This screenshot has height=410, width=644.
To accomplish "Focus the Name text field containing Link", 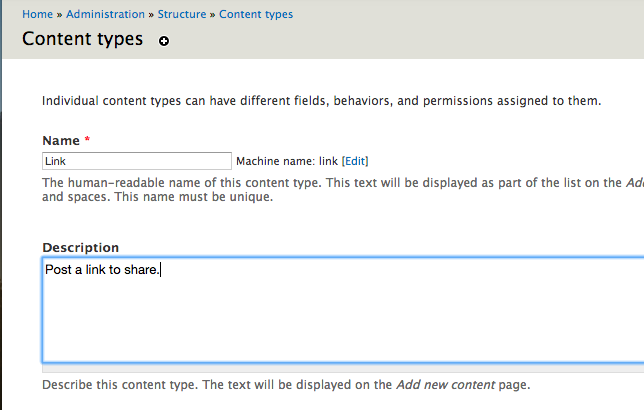I will (137, 161).
